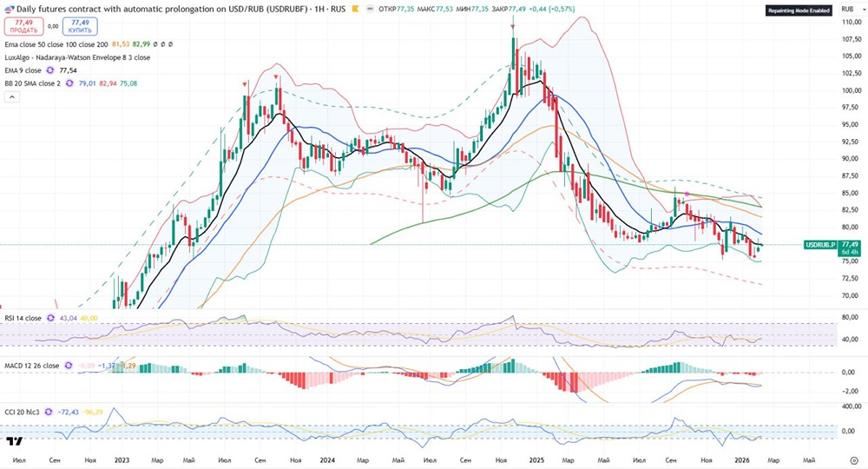
Task: Click the purple refresh icon beside EMA 9 close
Action: tap(50, 70)
